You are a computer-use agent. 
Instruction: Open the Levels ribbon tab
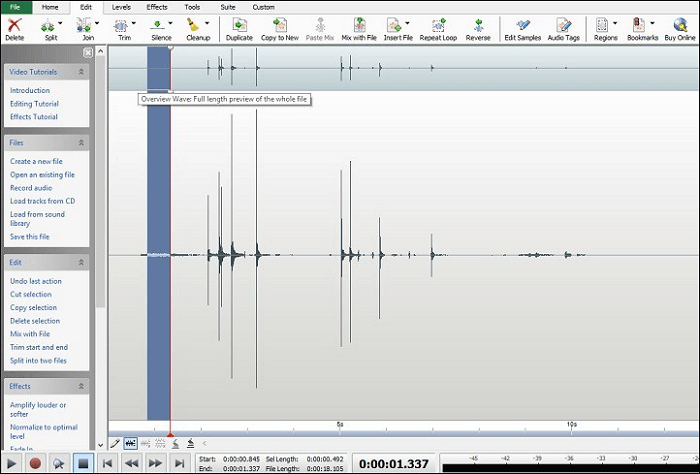point(121,7)
